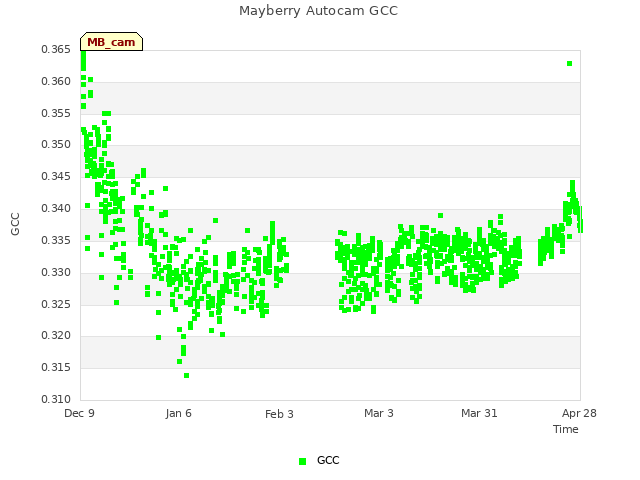Image resolution: width=640 pixels, height=480 pixels.
Task: Click the Jan 6 x-axis label
Action: tap(179, 413)
